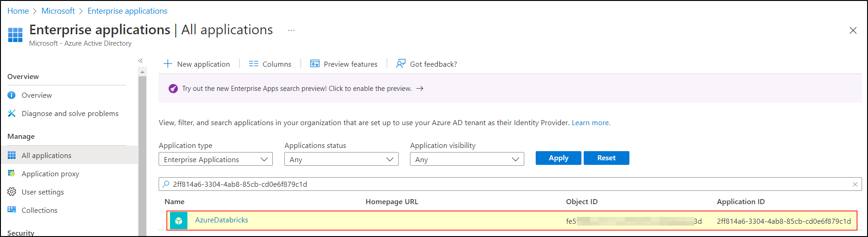Follow the Learn more link
This screenshot has width=868, height=237.
pos(590,123)
